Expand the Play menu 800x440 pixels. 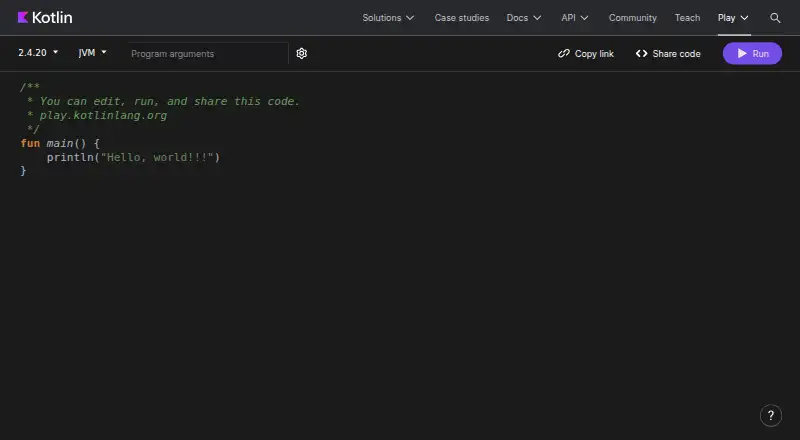(x=733, y=18)
